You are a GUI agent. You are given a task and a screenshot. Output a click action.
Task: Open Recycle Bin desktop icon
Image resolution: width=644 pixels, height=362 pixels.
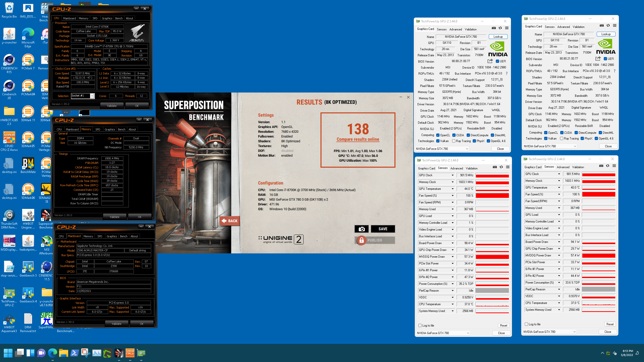point(9,10)
